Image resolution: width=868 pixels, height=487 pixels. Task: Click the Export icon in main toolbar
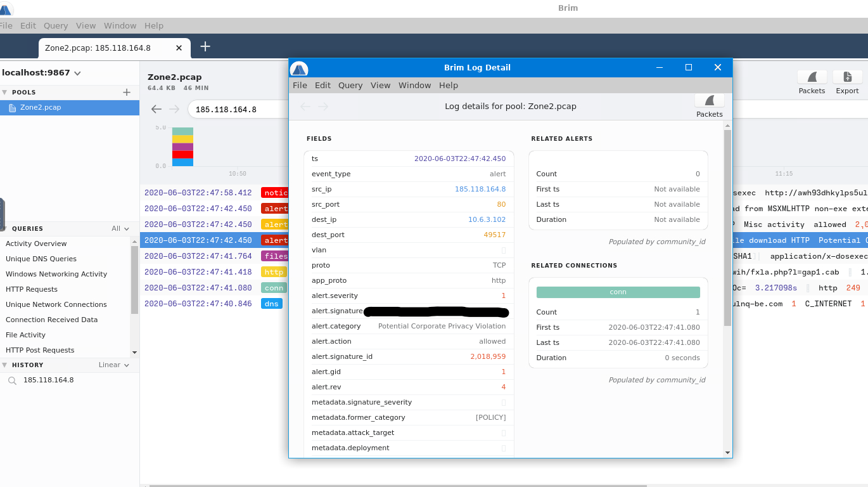pyautogui.click(x=847, y=77)
